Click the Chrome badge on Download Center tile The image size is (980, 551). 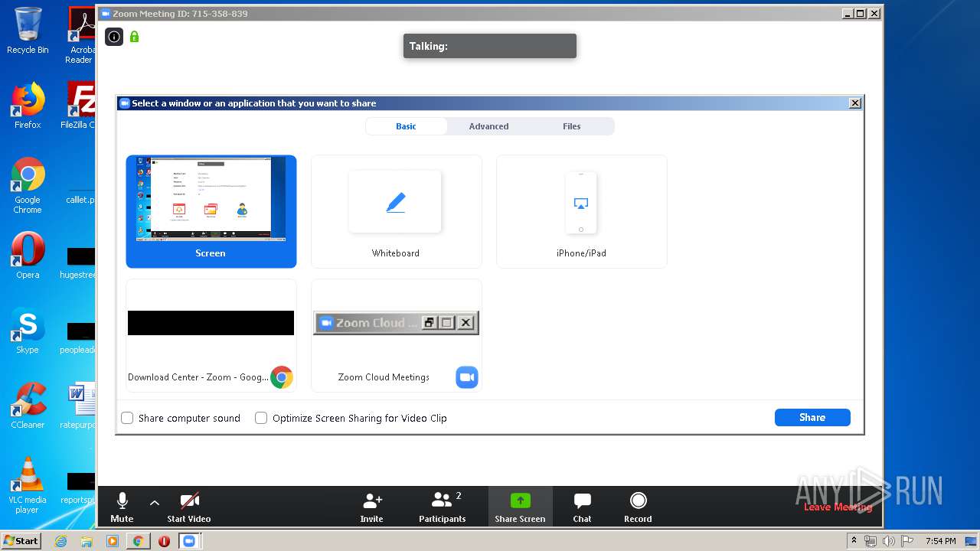point(282,377)
